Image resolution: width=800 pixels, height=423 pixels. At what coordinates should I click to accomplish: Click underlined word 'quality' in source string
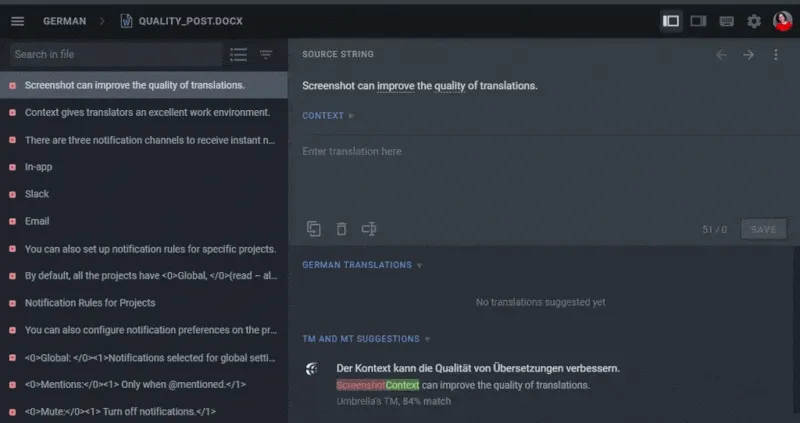[x=449, y=86]
